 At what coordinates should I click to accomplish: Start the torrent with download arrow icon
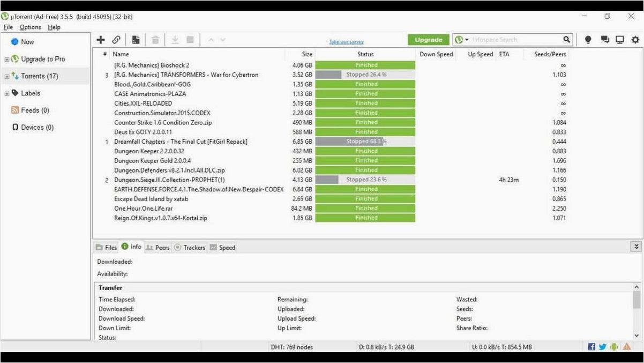[x=175, y=40]
